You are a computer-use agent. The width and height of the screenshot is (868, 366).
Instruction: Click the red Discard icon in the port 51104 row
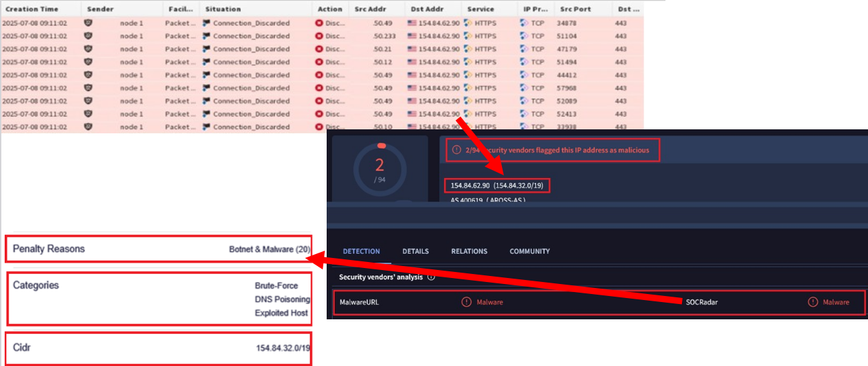319,36
